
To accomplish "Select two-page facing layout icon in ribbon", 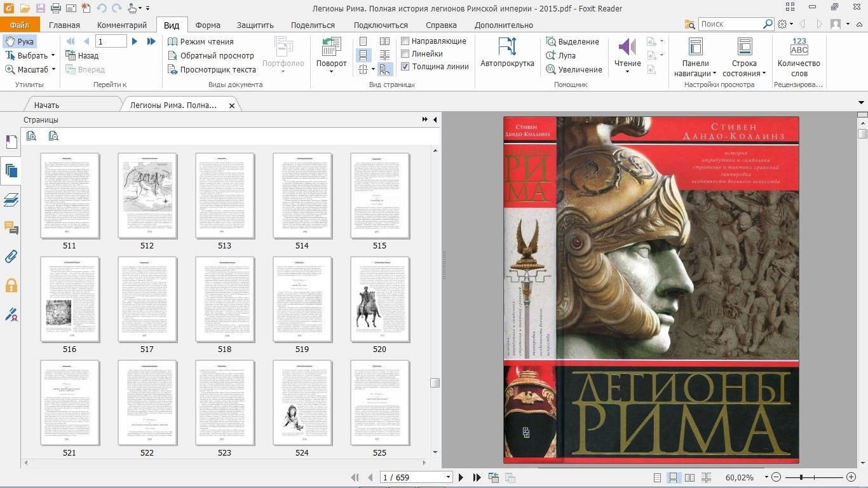I will click(x=384, y=41).
